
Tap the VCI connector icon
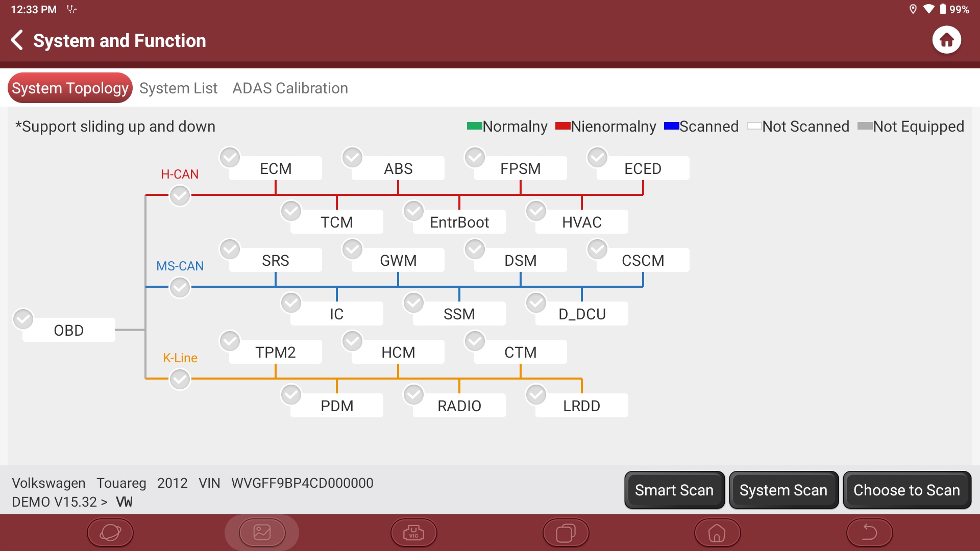(413, 533)
